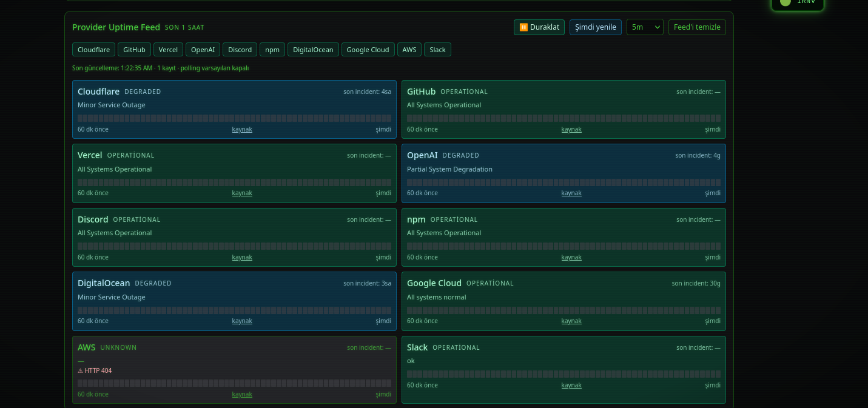This screenshot has width=868, height=408.
Task: Click the 'ok' status text on Slack card
Action: 411,361
